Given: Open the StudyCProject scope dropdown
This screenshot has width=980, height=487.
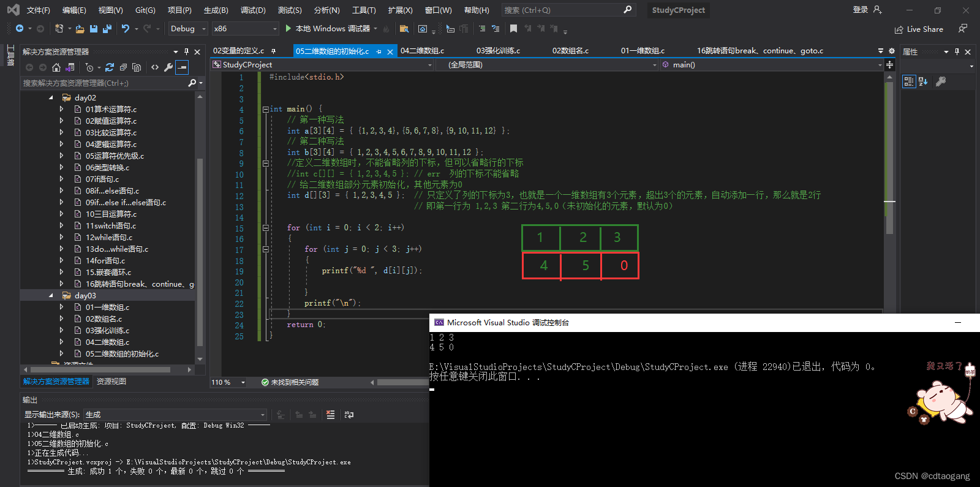Looking at the screenshot, I should click(323, 65).
